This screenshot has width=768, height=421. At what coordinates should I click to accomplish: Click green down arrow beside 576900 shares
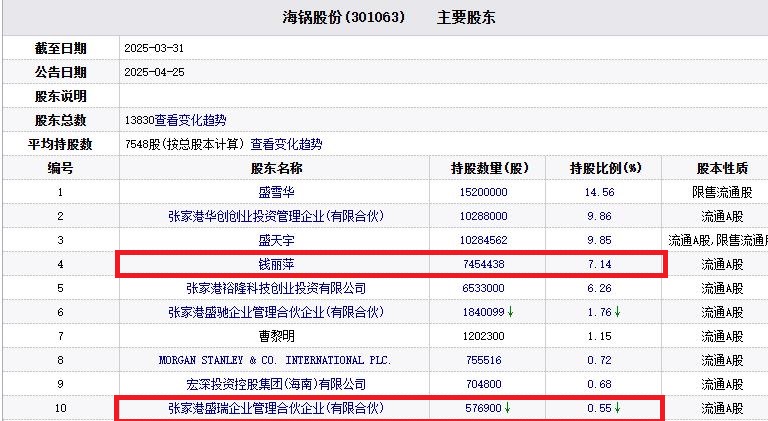tap(506, 408)
